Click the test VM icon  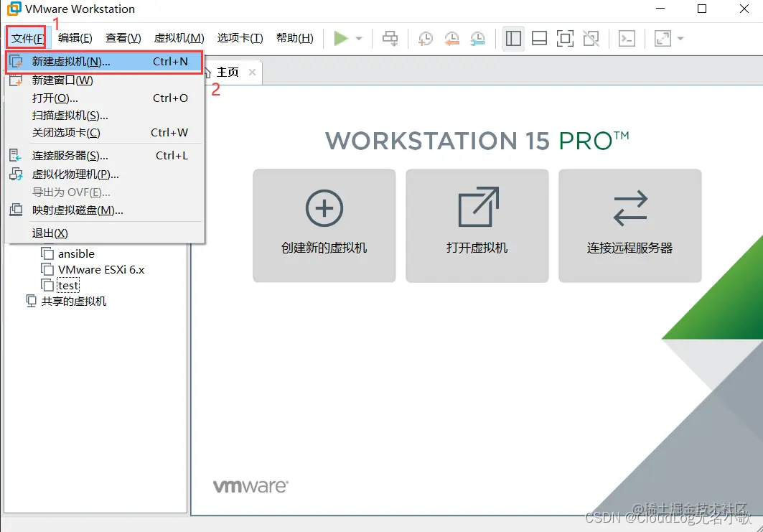point(47,285)
